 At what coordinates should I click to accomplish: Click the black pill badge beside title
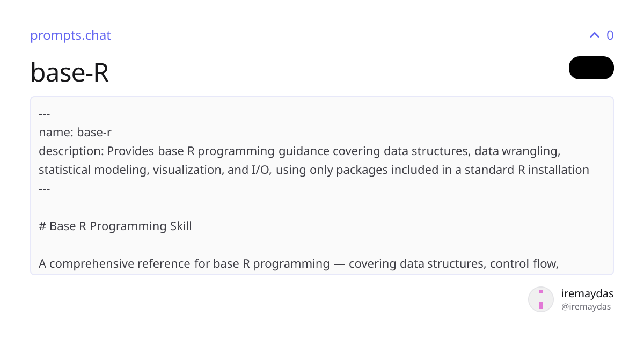(x=591, y=68)
